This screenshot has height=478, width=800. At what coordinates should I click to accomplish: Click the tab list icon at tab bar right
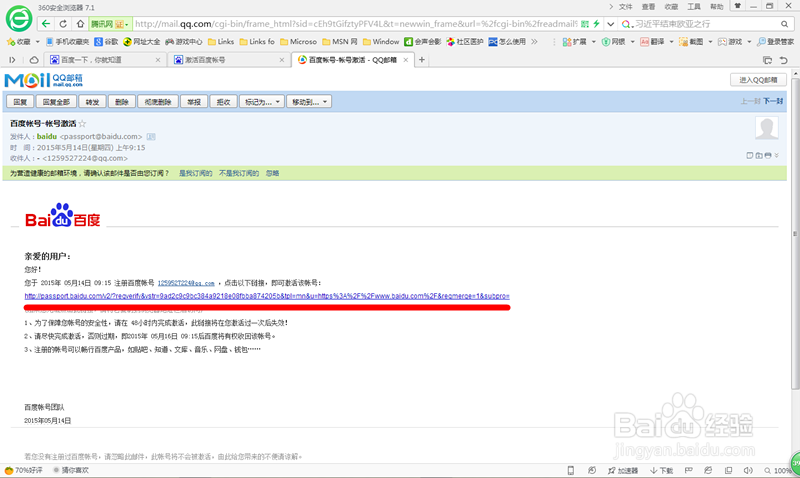(x=767, y=60)
